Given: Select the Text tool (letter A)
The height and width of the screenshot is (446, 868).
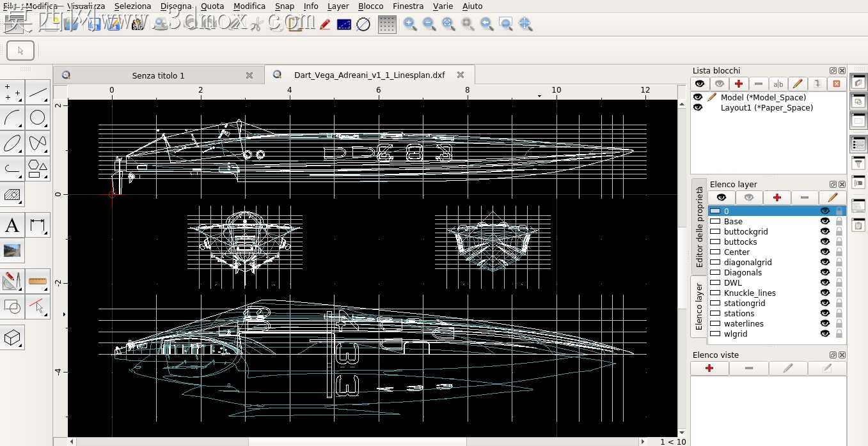Looking at the screenshot, I should point(12,225).
